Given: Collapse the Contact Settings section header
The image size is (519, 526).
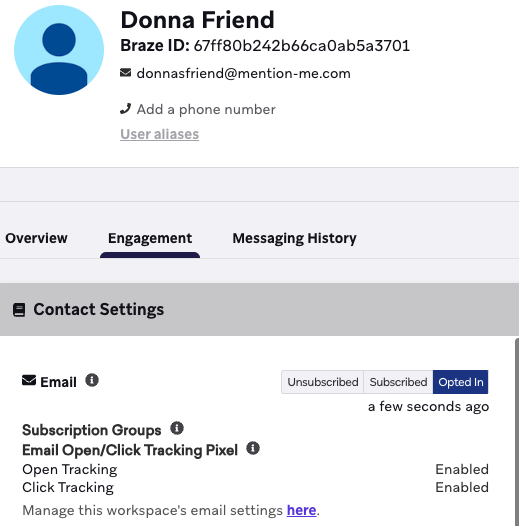Looking at the screenshot, I should click(259, 309).
